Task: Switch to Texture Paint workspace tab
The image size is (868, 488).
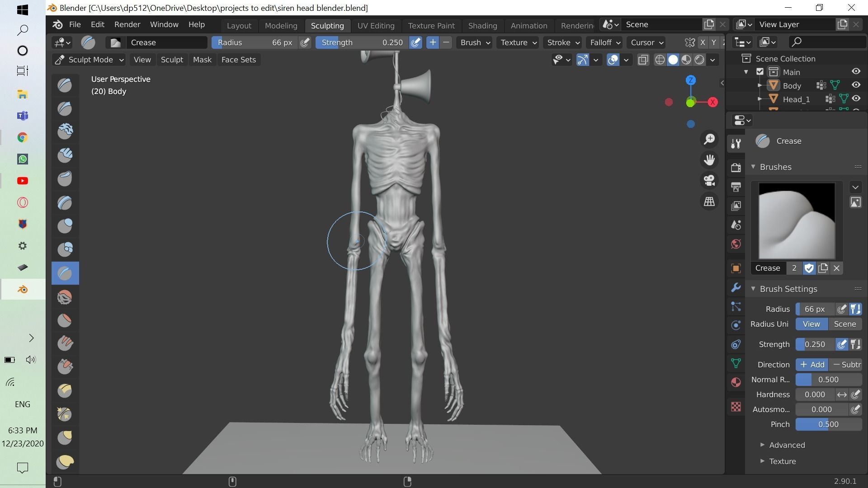Action: 431,26
